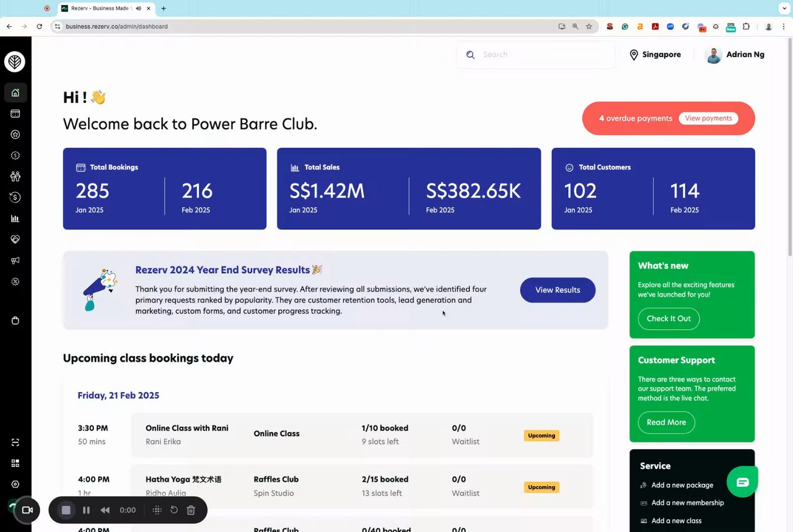Select the 'Add a new package' link
Viewport: 793px width, 532px height.
[x=682, y=485]
